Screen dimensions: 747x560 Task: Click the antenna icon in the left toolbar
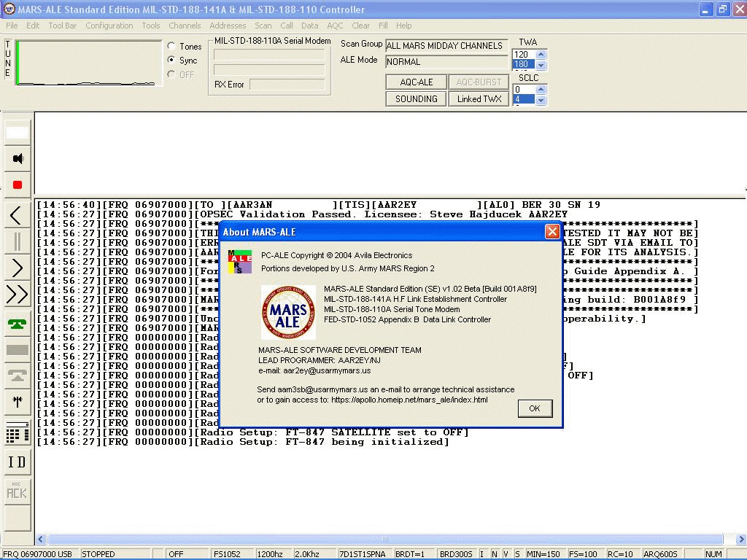[18, 402]
